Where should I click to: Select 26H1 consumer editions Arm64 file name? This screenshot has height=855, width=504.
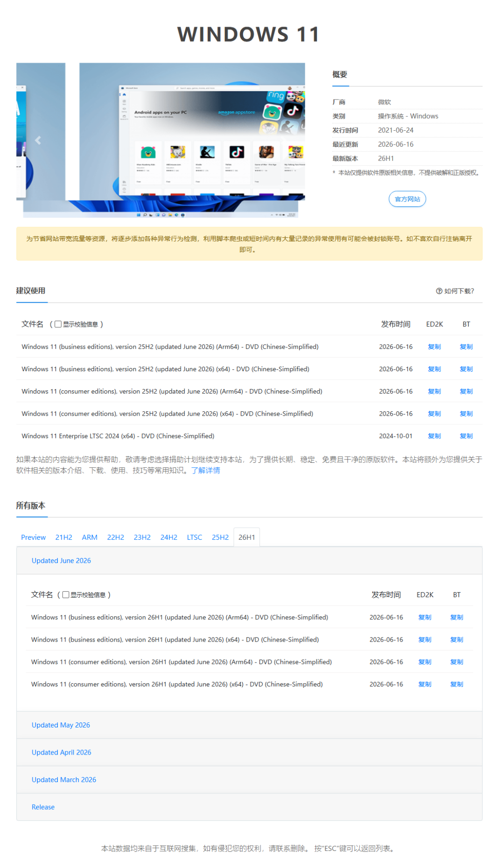tap(182, 662)
